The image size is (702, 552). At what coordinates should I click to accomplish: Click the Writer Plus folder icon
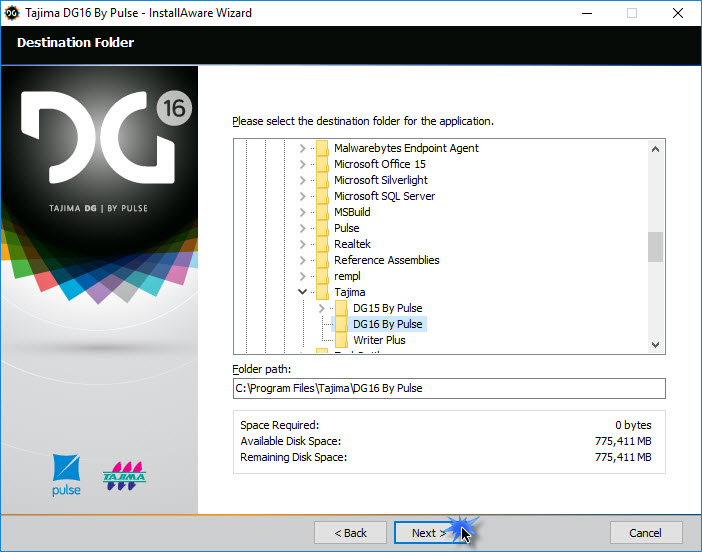coord(342,340)
